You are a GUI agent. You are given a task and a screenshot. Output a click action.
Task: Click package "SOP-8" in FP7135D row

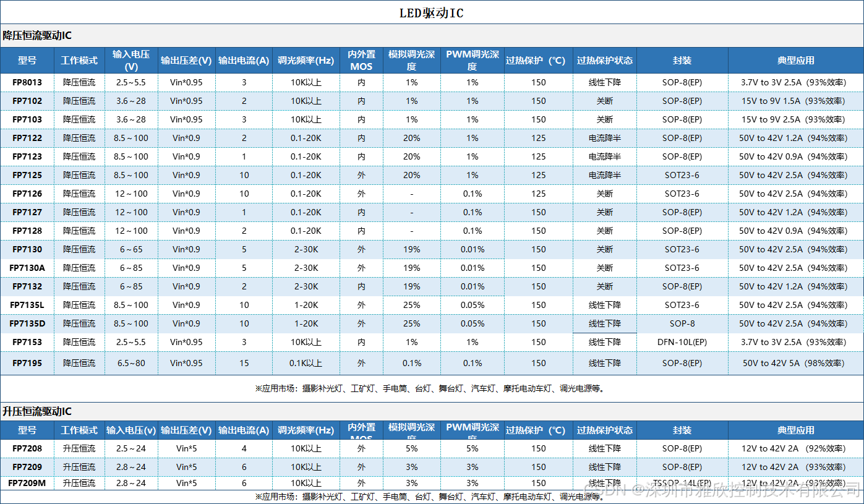tap(682, 323)
